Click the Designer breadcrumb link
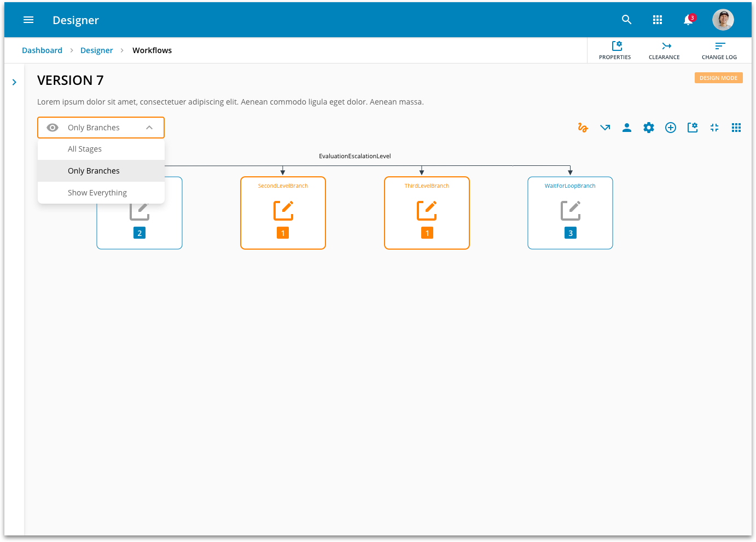Image resolution: width=756 pixels, height=542 pixels. (96, 50)
